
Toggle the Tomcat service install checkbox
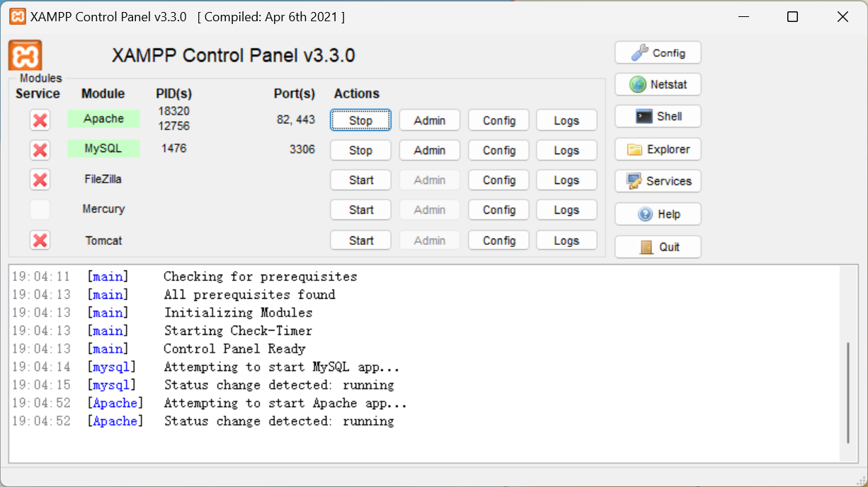40,241
